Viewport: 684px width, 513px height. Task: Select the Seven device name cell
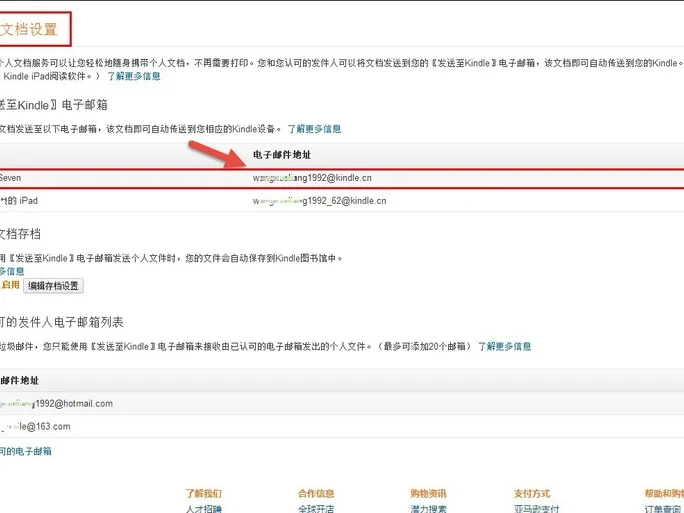coord(10,178)
